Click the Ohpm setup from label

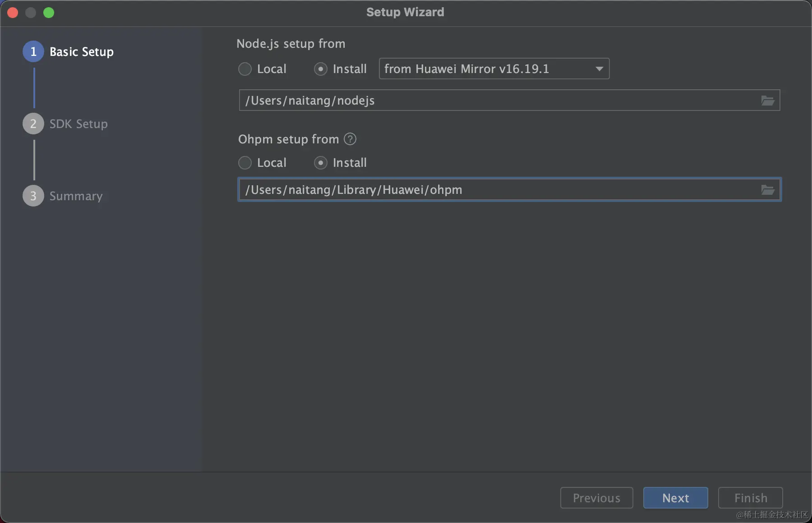click(x=288, y=139)
